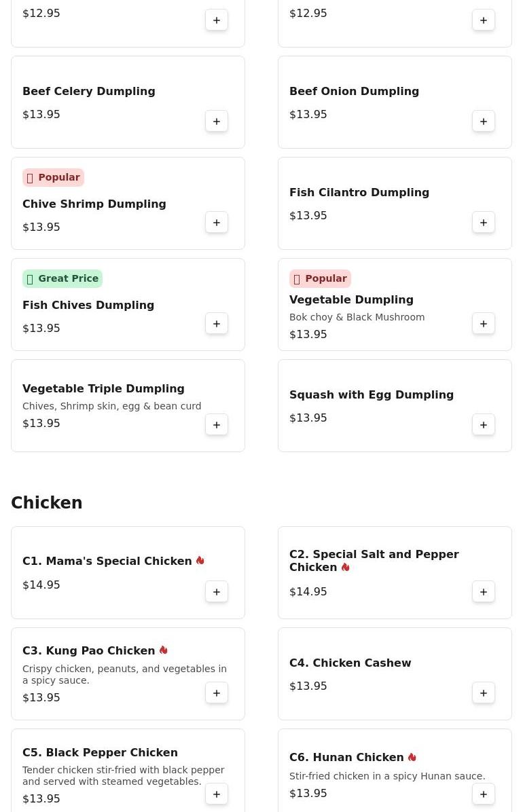Add C6. Hunan Chicken to order
Image resolution: width=523 pixels, height=812 pixels.
[x=484, y=794]
